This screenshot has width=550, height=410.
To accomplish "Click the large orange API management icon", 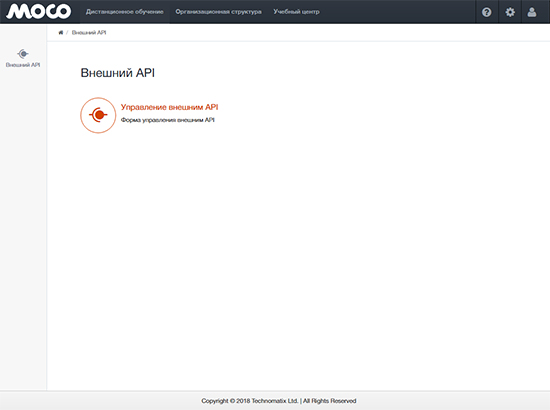I will pos(98,115).
